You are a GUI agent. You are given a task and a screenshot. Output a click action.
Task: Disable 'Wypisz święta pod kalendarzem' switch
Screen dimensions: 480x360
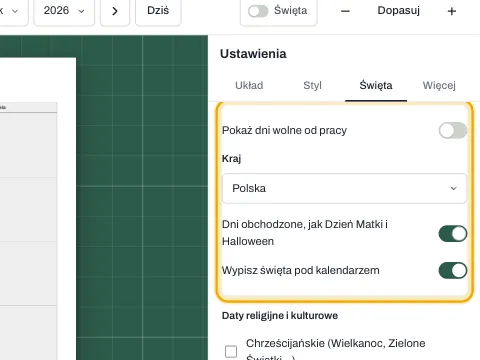pos(453,270)
